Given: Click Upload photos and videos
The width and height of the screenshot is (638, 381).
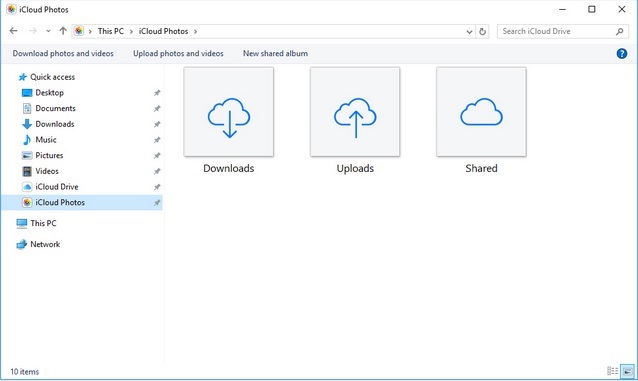Looking at the screenshot, I should pyautogui.click(x=178, y=53).
